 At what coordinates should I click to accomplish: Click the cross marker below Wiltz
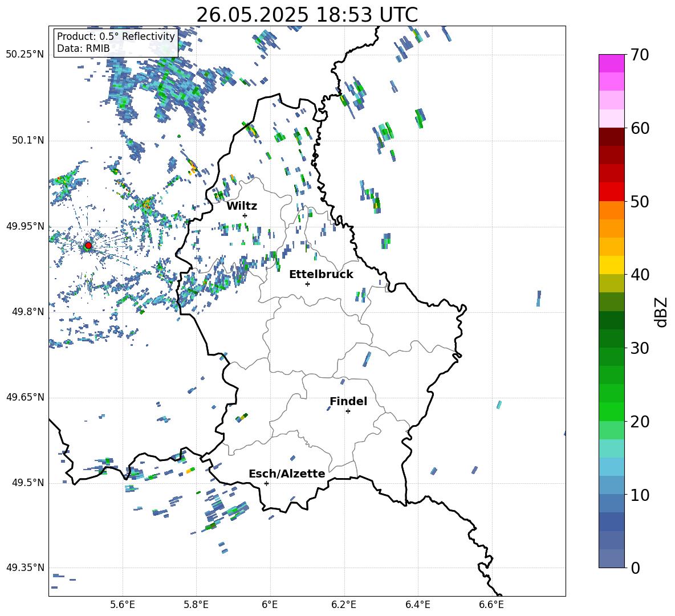click(245, 215)
